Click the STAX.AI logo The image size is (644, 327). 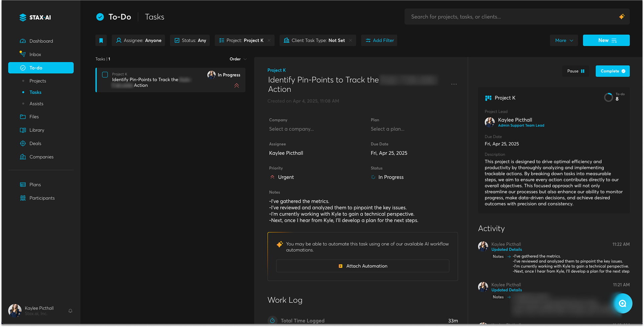tap(35, 17)
